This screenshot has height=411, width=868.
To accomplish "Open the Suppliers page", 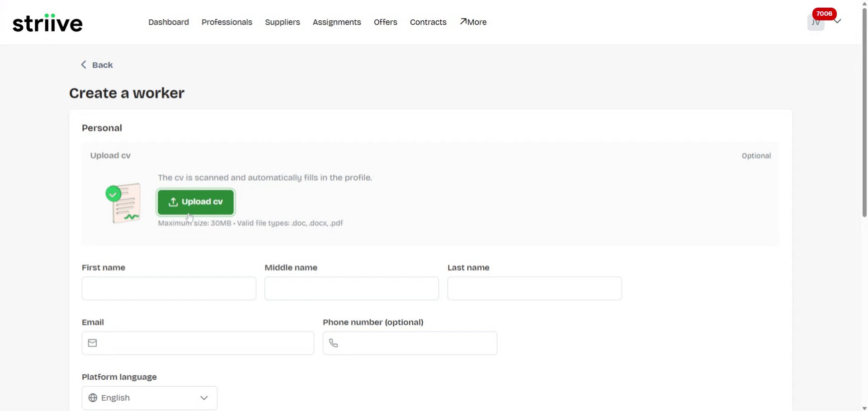I will click(x=283, y=22).
